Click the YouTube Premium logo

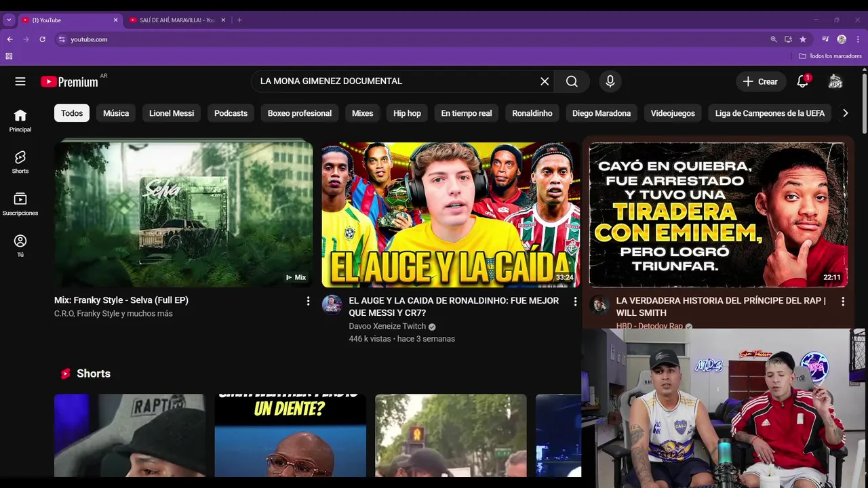click(x=69, y=81)
